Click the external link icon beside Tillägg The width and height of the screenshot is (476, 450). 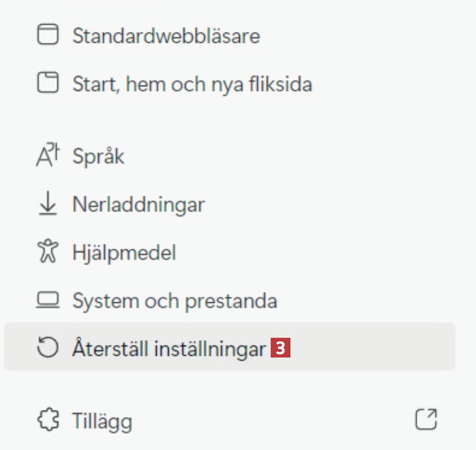click(426, 420)
